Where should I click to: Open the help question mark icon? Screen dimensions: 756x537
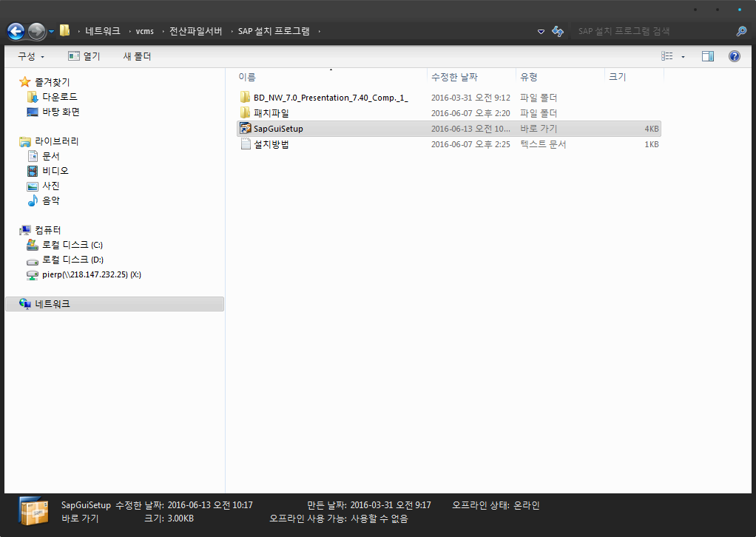click(x=734, y=56)
